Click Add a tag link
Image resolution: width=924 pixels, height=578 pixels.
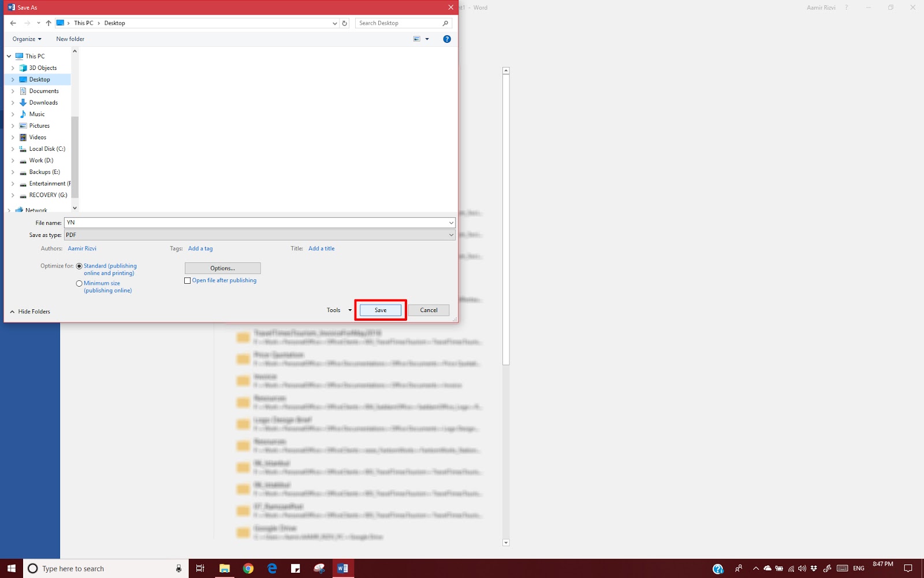[200, 249]
